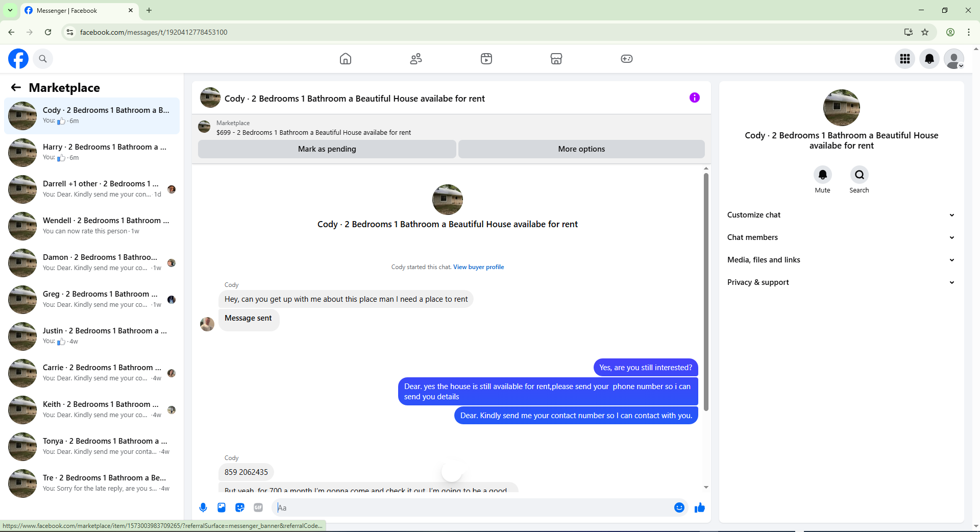
Task: Click 'Message sent' bubble
Action: tap(249, 319)
